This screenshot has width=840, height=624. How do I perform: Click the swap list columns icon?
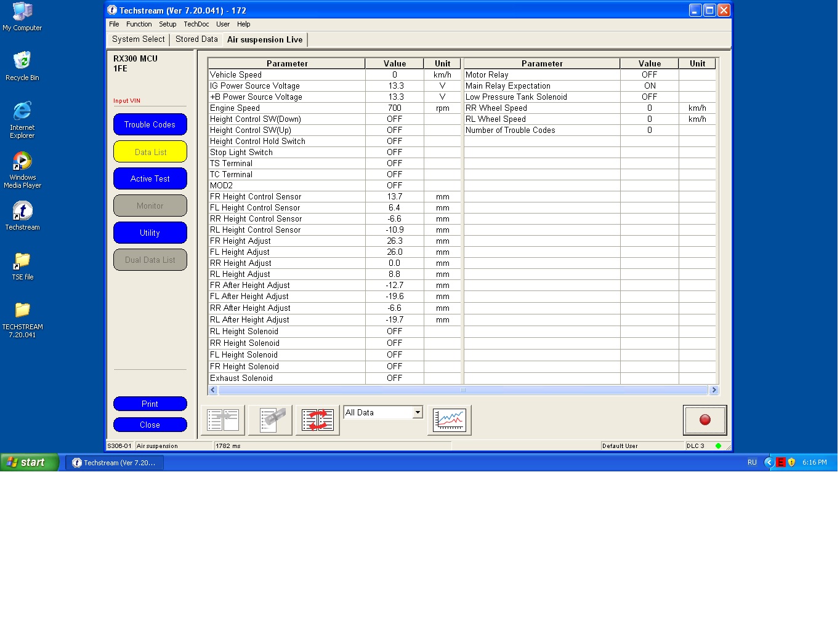pyautogui.click(x=318, y=420)
